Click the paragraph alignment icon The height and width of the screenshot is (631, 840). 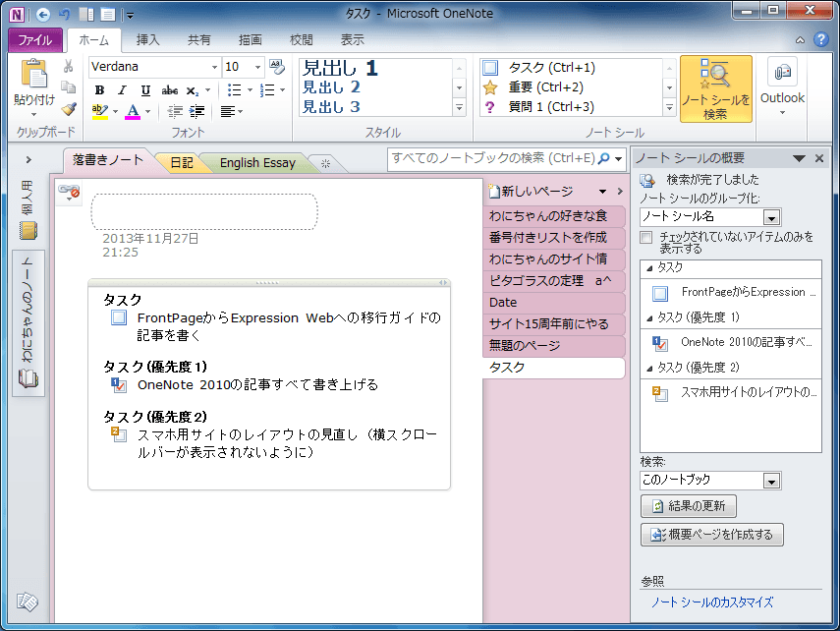pyautogui.click(x=228, y=111)
